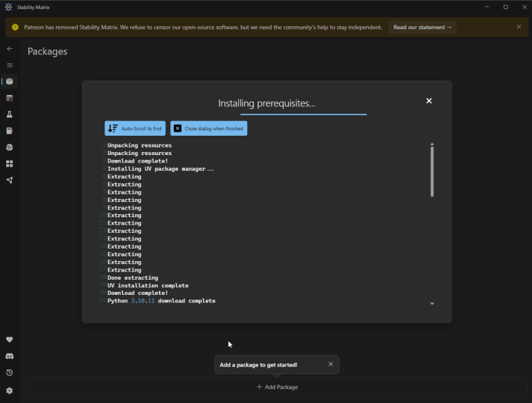
Task: Open the Output Browser grid icon
Action: point(10,164)
